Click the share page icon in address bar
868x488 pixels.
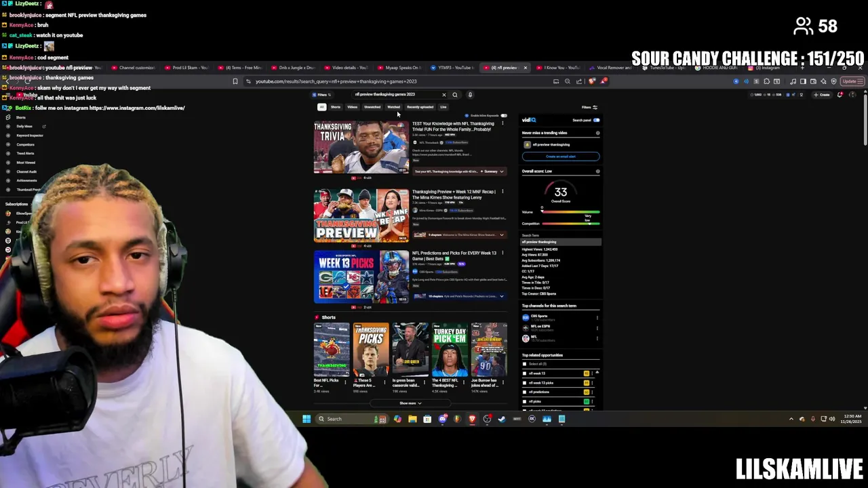(x=578, y=81)
